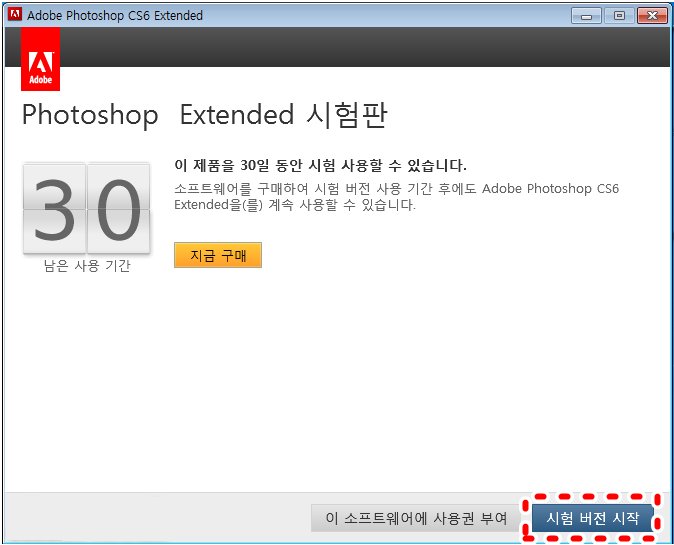
Task: Close the Photoshop trial dialog window
Action: [x=652, y=16]
